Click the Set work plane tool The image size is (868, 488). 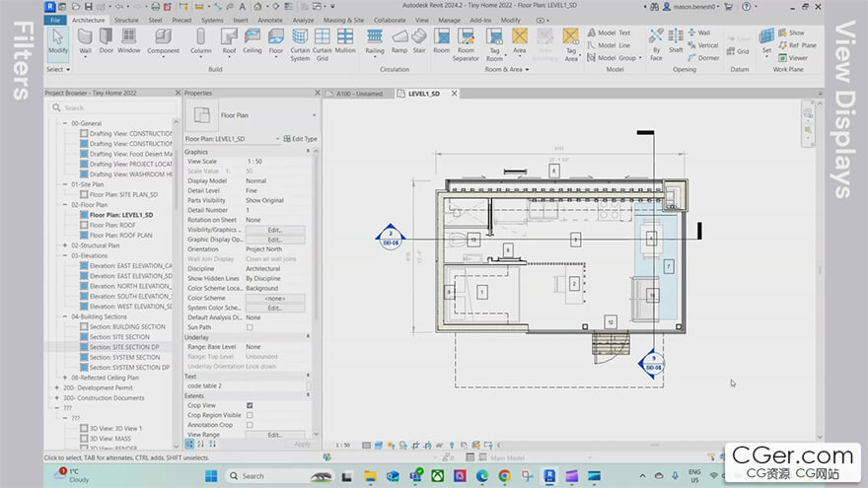coord(766,41)
